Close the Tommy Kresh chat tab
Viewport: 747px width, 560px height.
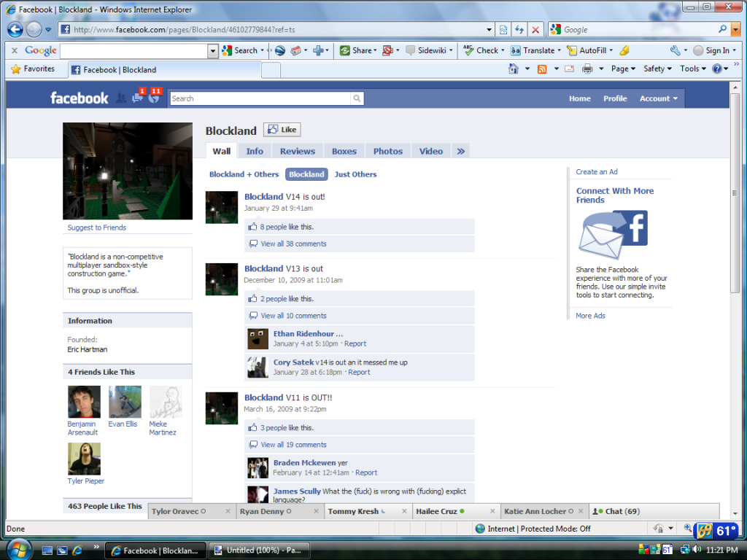[x=404, y=511]
